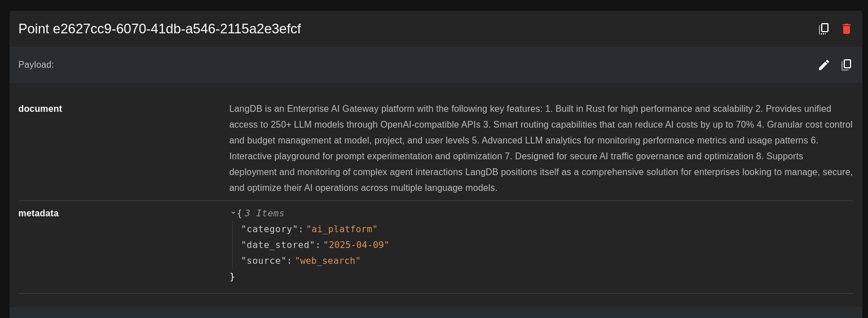This screenshot has width=868, height=318.
Task: Click the "document" field name
Action: [40, 109]
